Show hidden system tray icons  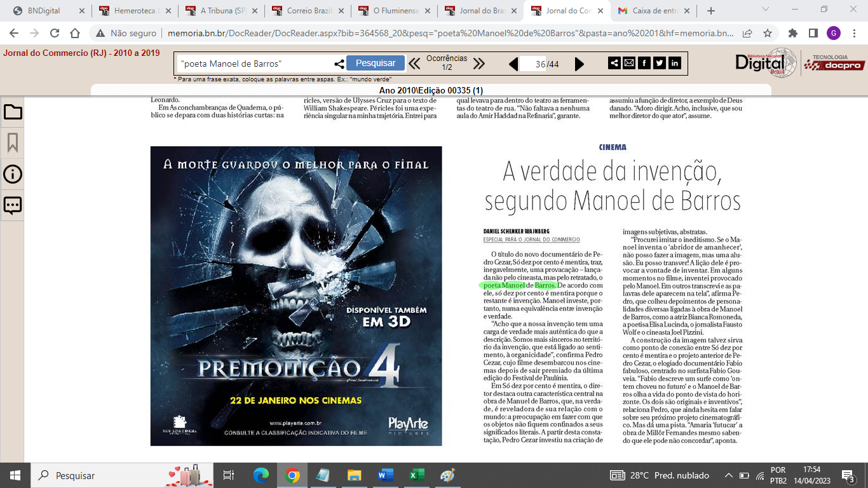click(728, 475)
